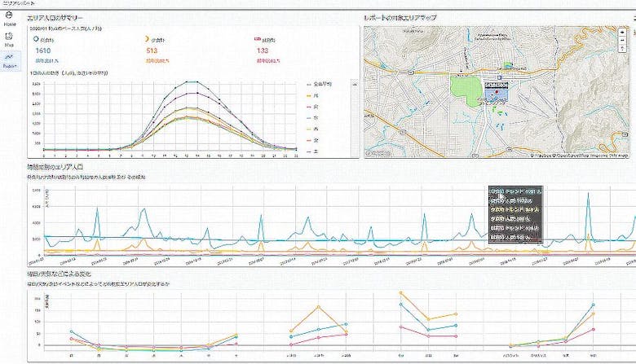The width and height of the screenshot is (636, 364).
Task: Toggle 月 (Monday) series in legend
Action: click(x=316, y=96)
